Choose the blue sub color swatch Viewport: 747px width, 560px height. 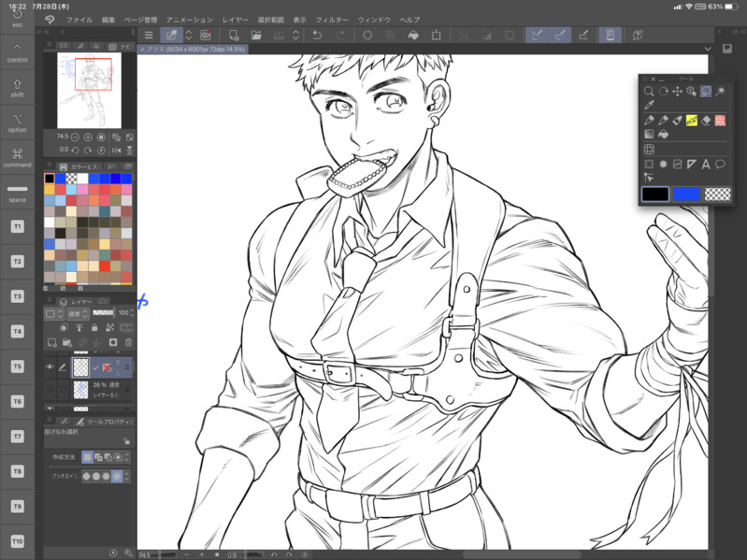click(x=686, y=194)
